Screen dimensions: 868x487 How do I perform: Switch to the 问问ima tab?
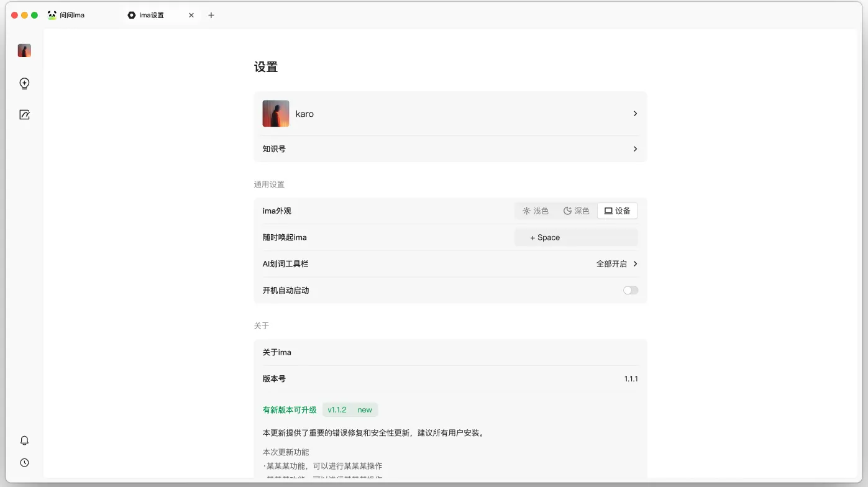click(72, 15)
